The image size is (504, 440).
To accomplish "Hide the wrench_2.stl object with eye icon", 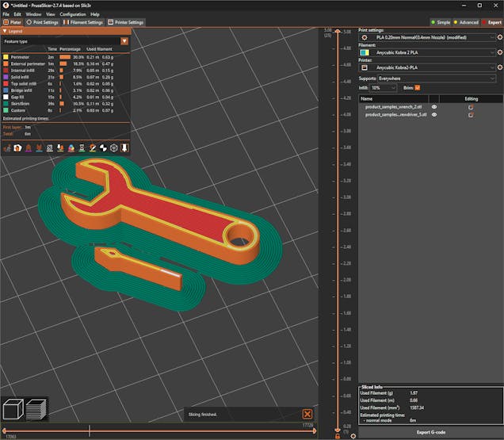I will [x=433, y=106].
